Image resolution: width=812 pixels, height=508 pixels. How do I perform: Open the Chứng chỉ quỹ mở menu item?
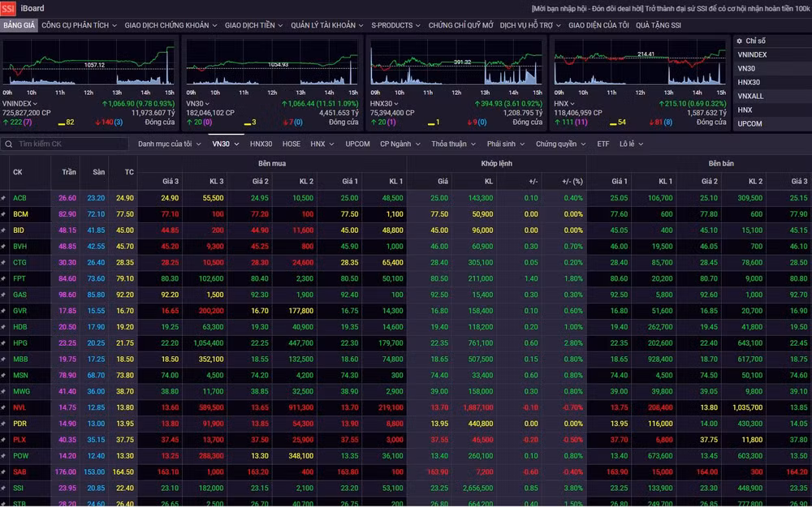(x=460, y=25)
